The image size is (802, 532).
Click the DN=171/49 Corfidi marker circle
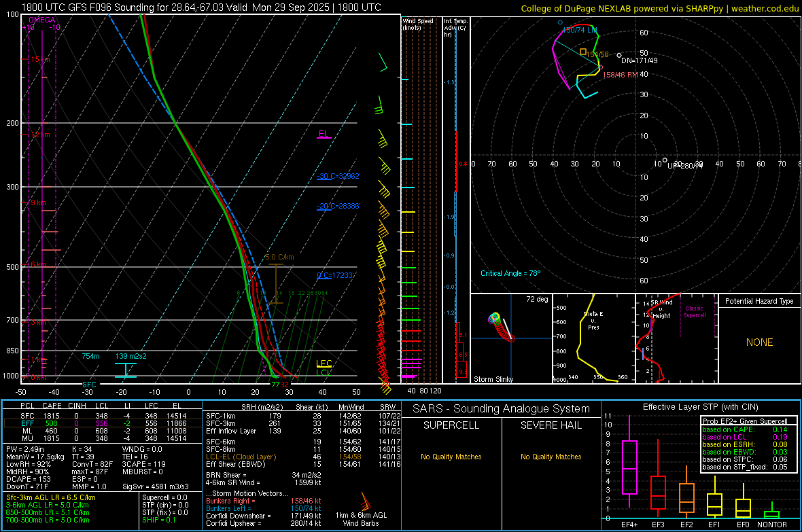click(x=619, y=55)
